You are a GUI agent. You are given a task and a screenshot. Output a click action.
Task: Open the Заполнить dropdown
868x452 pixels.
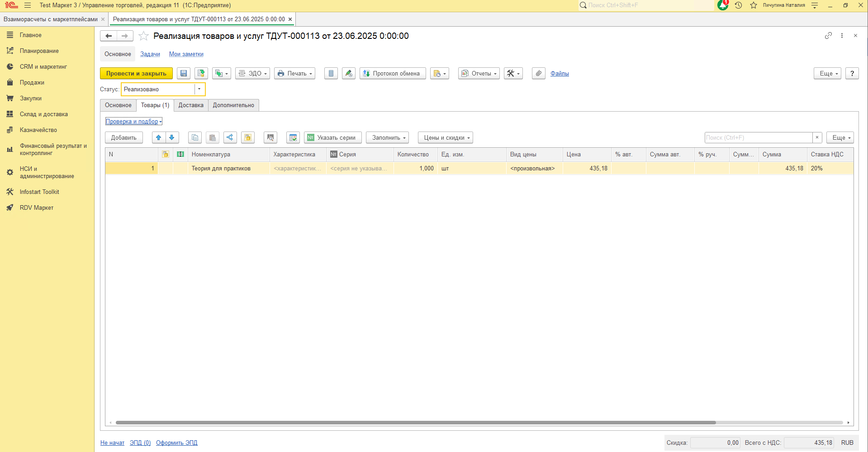[388, 137]
